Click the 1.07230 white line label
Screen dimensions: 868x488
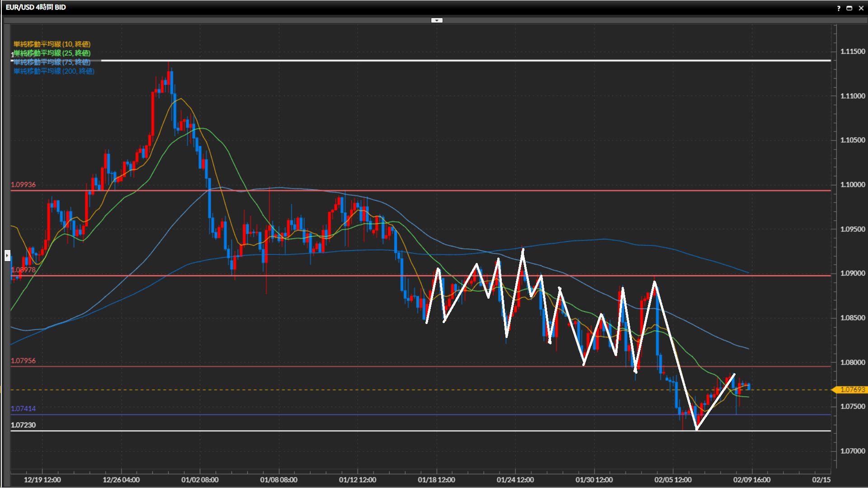click(24, 425)
